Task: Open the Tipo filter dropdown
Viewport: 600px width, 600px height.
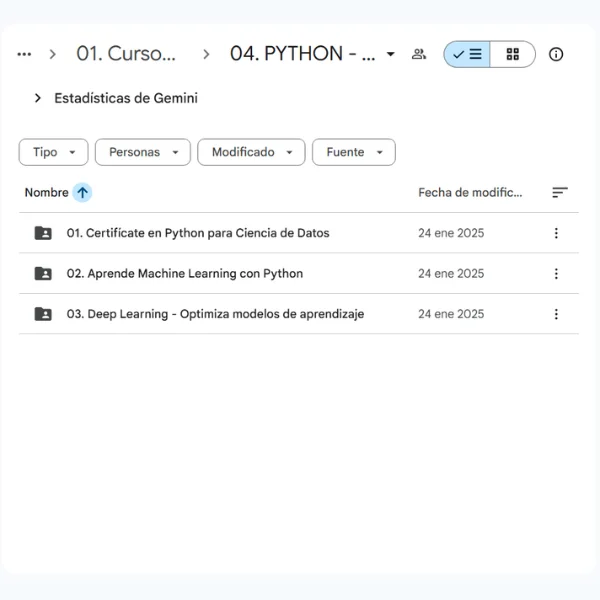Action: pos(53,152)
